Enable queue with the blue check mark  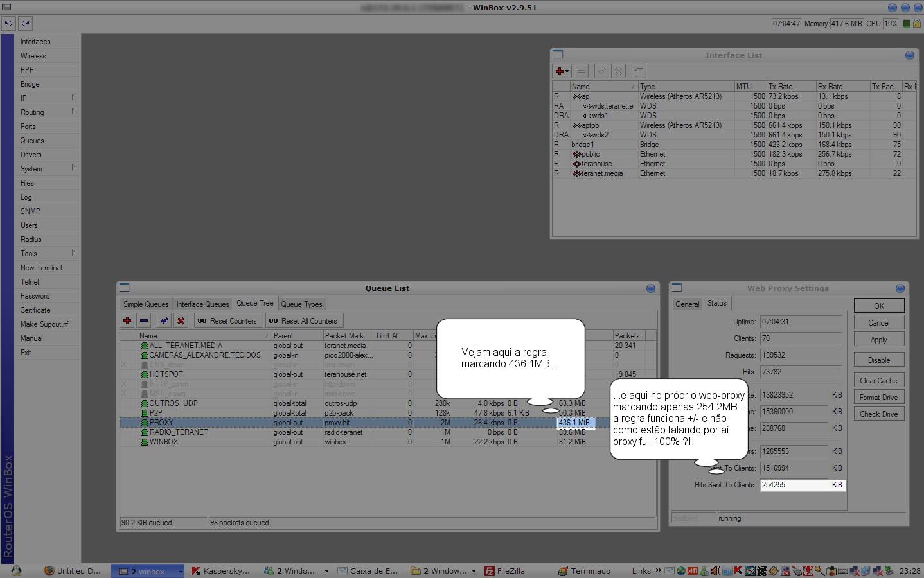pos(164,320)
